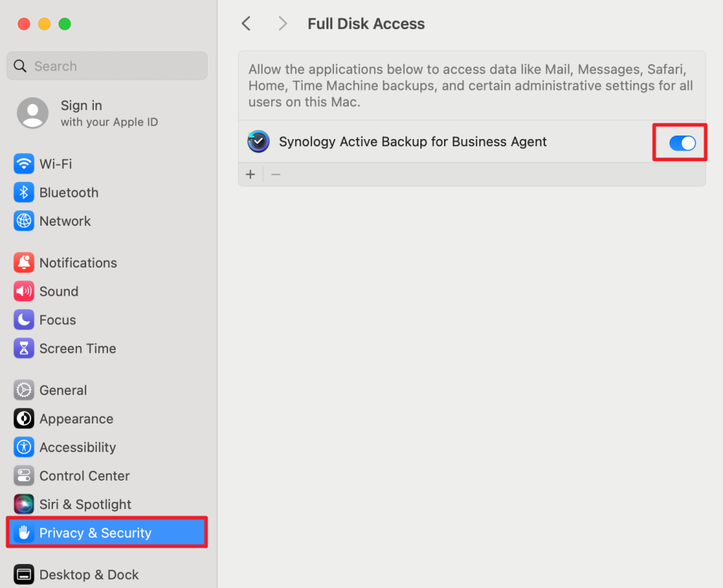The image size is (723, 588).
Task: Click Sign in with your Apple ID
Action: pyautogui.click(x=107, y=113)
